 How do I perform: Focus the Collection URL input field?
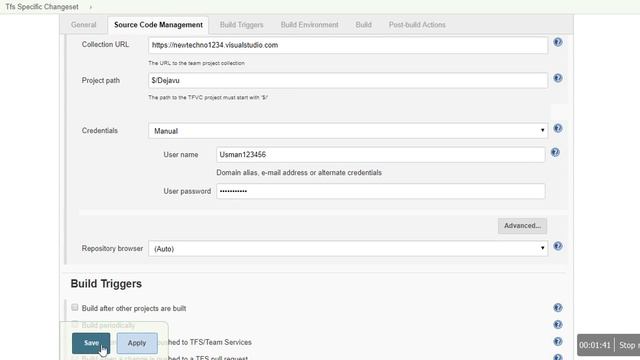click(x=348, y=45)
